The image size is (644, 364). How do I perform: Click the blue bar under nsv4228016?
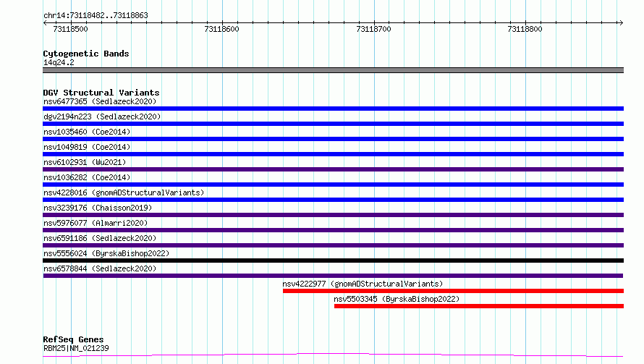click(x=333, y=200)
